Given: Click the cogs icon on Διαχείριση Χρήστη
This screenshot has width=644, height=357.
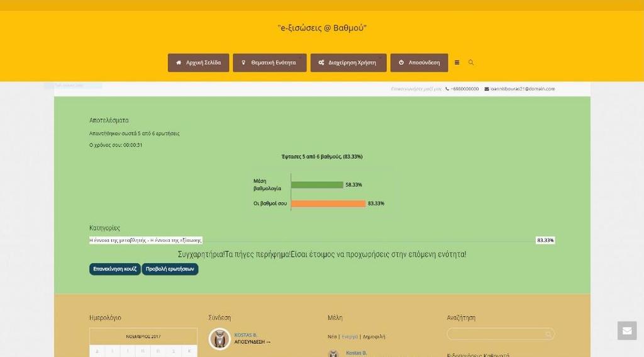Looking at the screenshot, I should click(x=321, y=62).
